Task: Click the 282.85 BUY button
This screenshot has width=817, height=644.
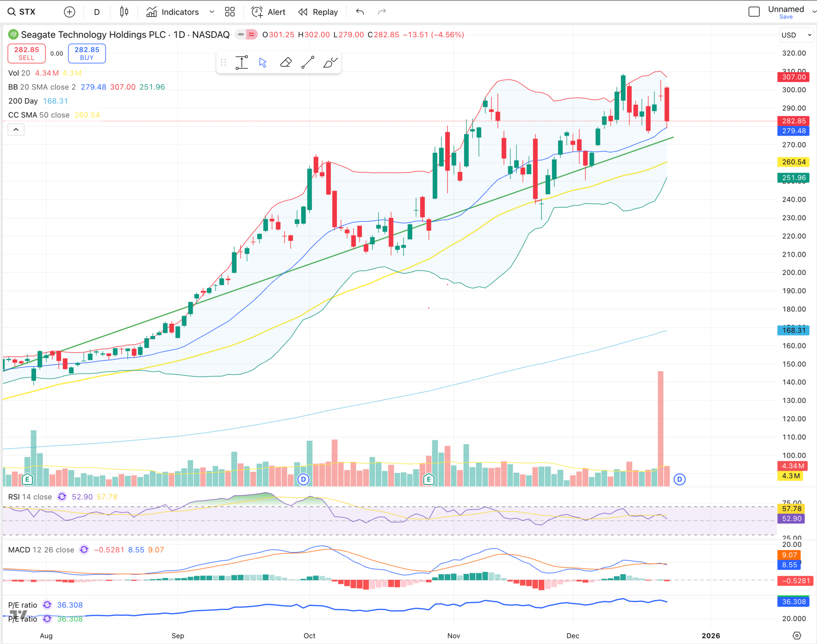Action: tap(87, 53)
